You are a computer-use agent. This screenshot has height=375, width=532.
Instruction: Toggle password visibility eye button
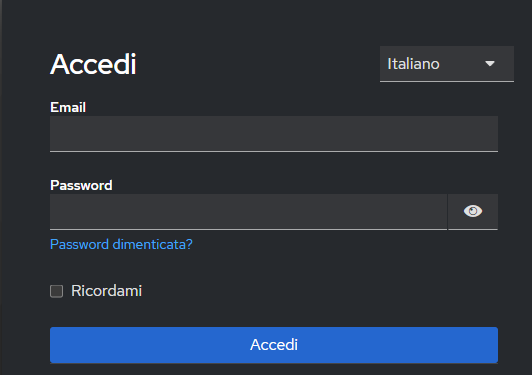point(473,211)
